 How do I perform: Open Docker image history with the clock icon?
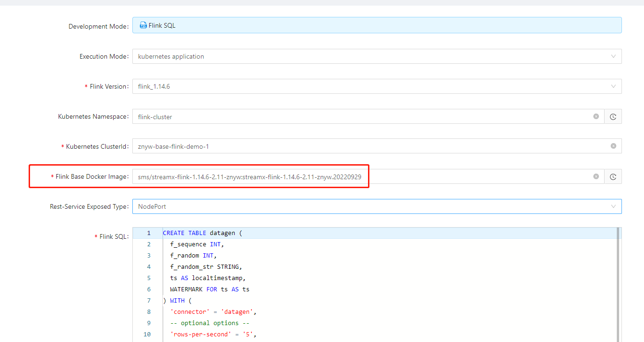click(x=613, y=176)
